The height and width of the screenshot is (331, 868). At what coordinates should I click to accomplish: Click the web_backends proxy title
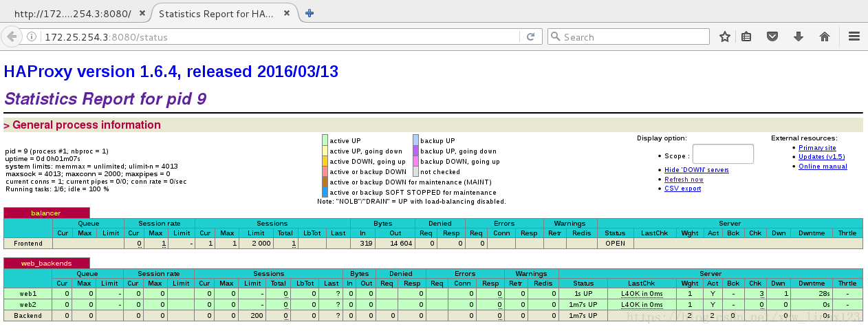[x=47, y=263]
